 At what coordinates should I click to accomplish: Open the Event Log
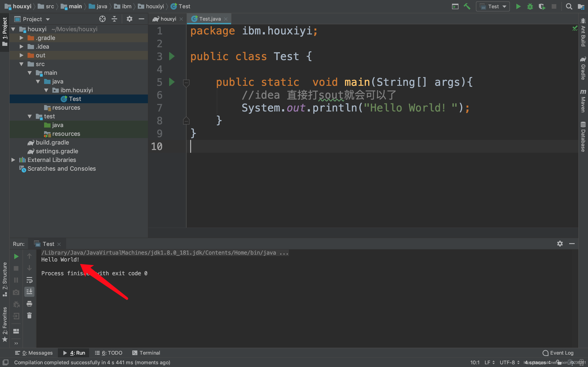[558, 353]
